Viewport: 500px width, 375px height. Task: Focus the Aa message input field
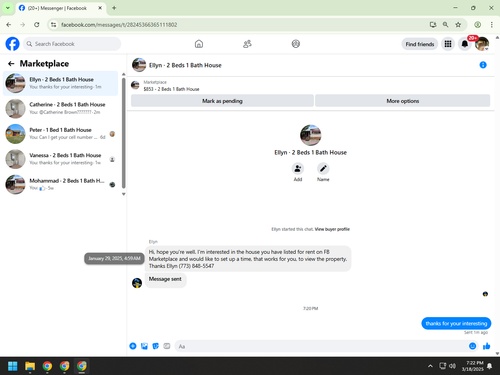coord(322,346)
